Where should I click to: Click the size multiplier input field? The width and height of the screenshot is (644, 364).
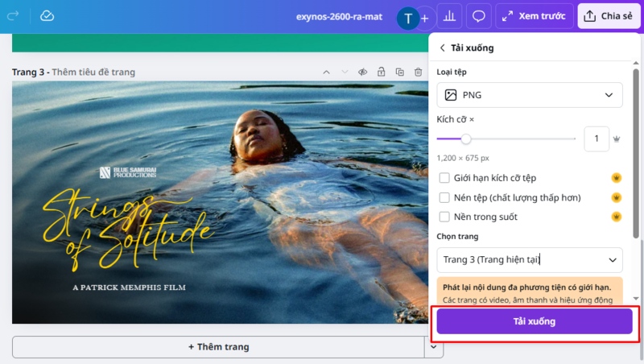(596, 139)
